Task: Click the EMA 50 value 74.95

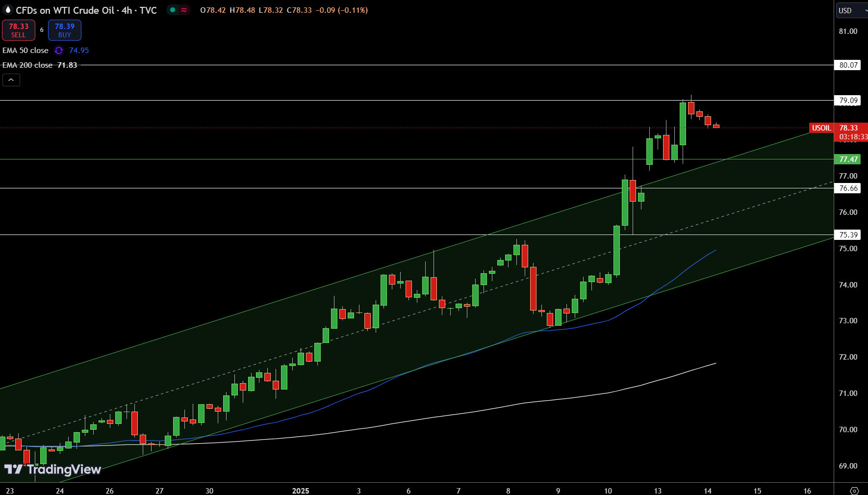Action: (79, 51)
